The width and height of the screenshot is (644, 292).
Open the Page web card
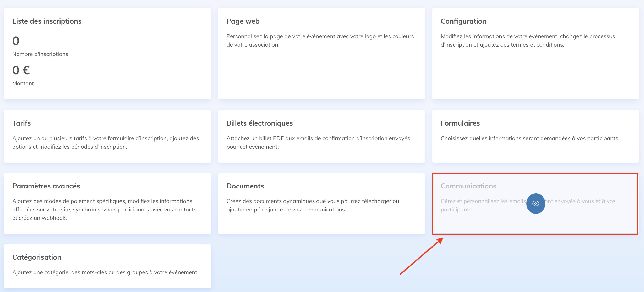coord(321,68)
